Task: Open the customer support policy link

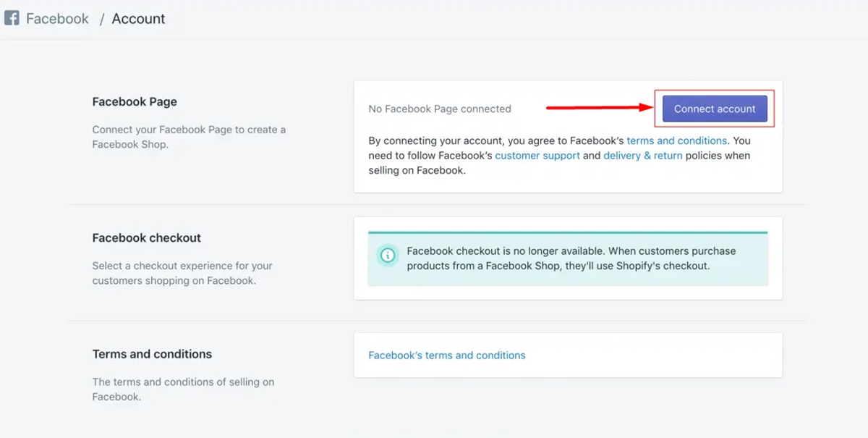Action: 537,156
